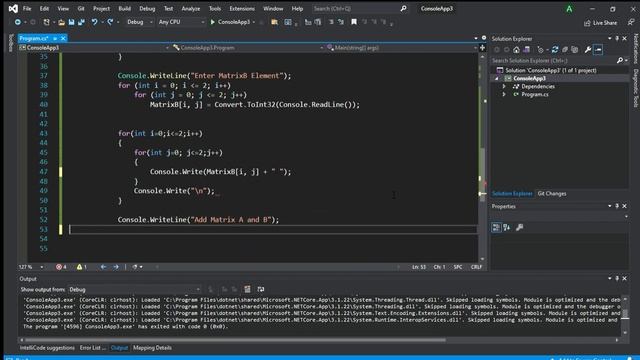This screenshot has height=360, width=640.
Task: Open the Main(string[] args) member dropdown
Action: (x=401, y=48)
